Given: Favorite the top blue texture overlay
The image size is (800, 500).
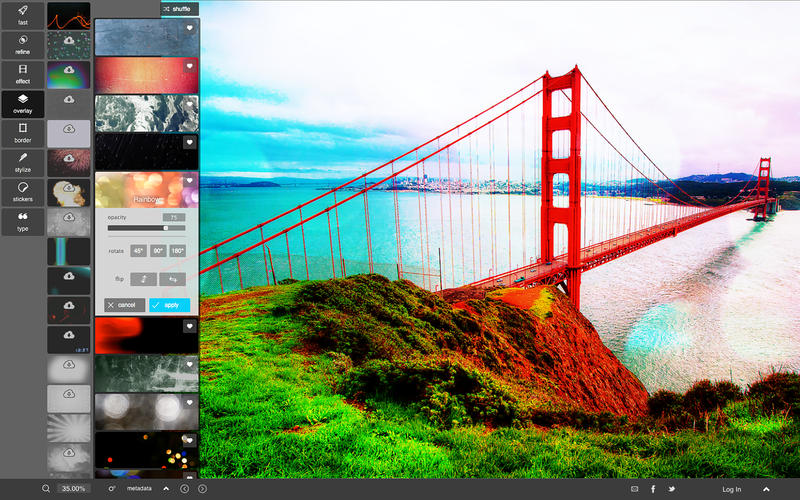Looking at the screenshot, I should 189,28.
